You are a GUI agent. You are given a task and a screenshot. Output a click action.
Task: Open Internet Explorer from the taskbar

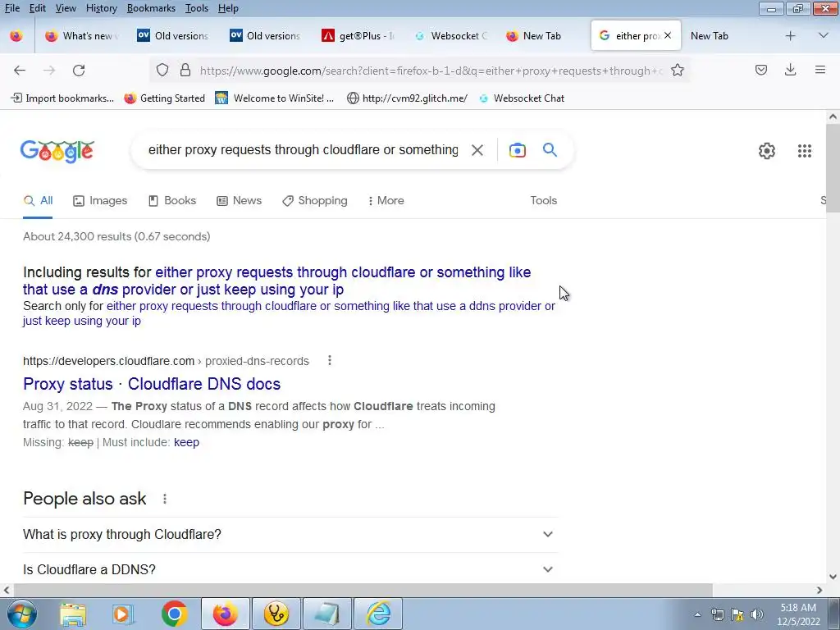(378, 614)
